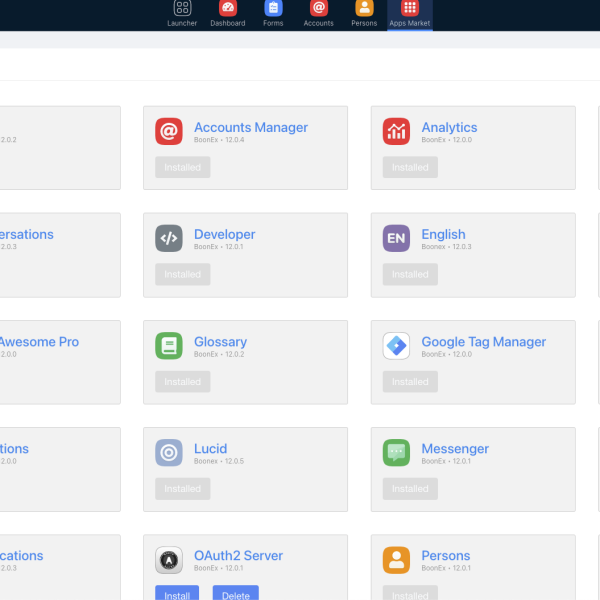Open the Google Tag Manager title link
The height and width of the screenshot is (600, 600).
coord(483,342)
